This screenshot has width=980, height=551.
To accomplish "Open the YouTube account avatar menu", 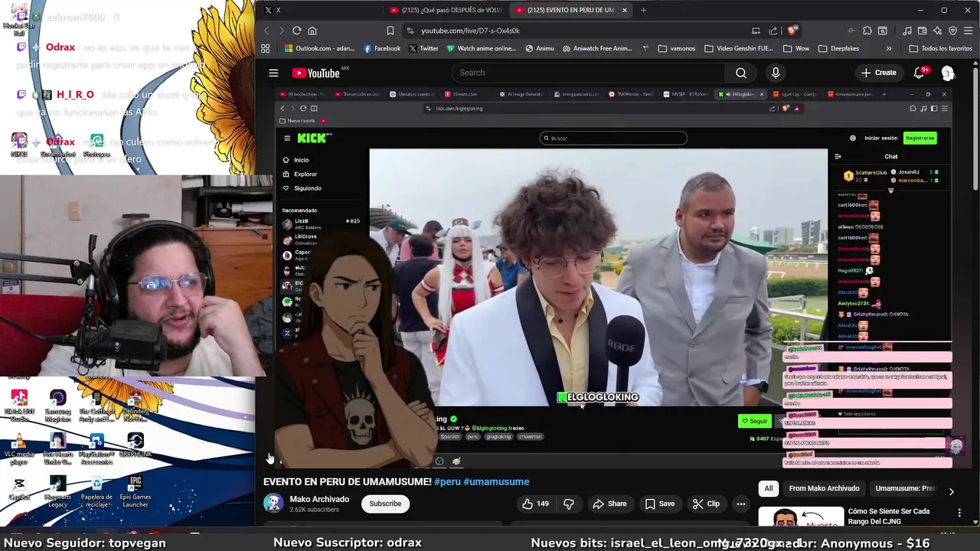I will point(948,73).
